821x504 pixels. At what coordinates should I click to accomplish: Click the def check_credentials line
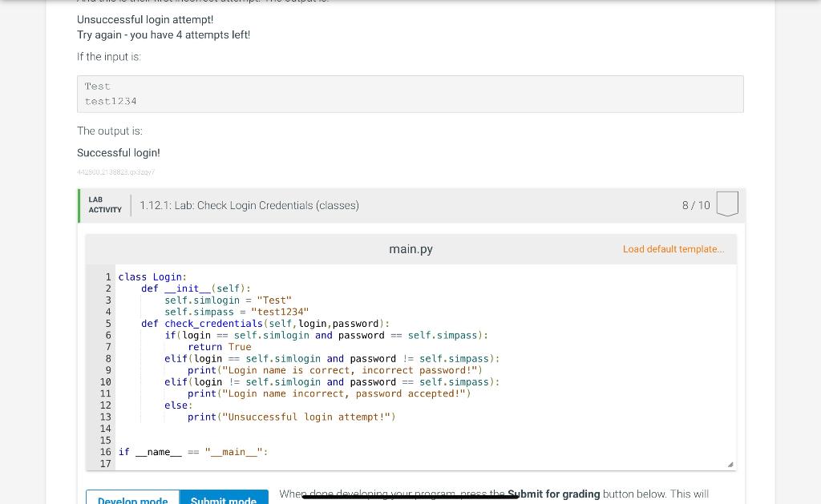click(265, 324)
